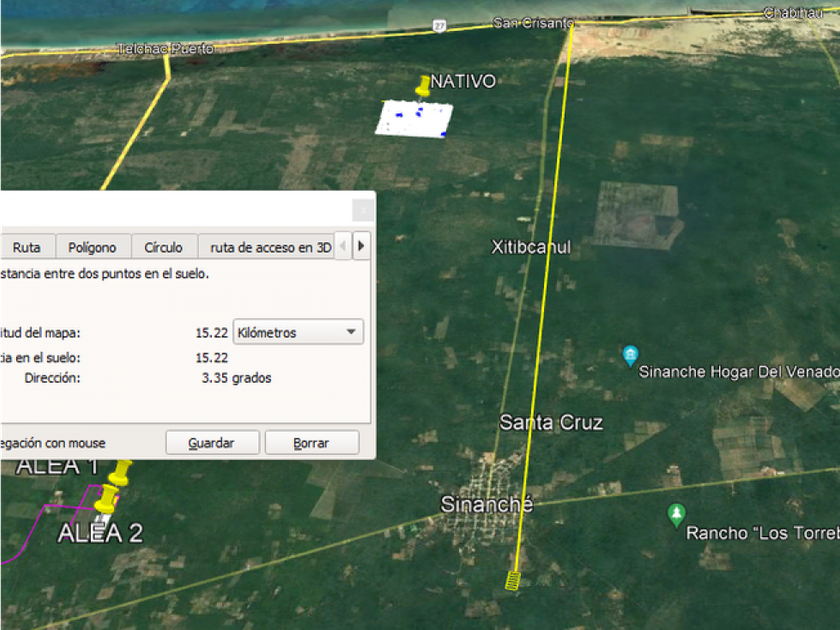Switch to the Círculo tab

[163, 248]
